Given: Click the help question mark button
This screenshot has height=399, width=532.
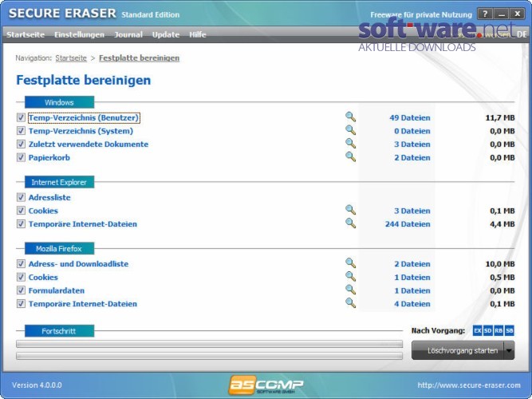Looking at the screenshot, I should click(485, 14).
